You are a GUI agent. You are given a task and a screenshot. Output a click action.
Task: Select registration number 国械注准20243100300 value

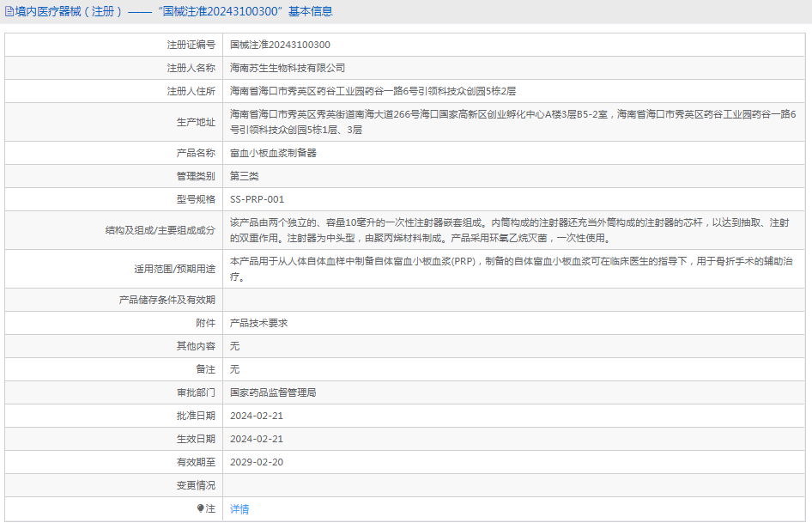[x=280, y=45]
